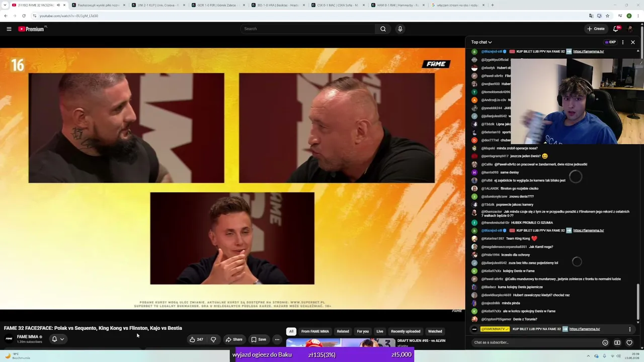Start voice search with microphone icon

coord(400,29)
